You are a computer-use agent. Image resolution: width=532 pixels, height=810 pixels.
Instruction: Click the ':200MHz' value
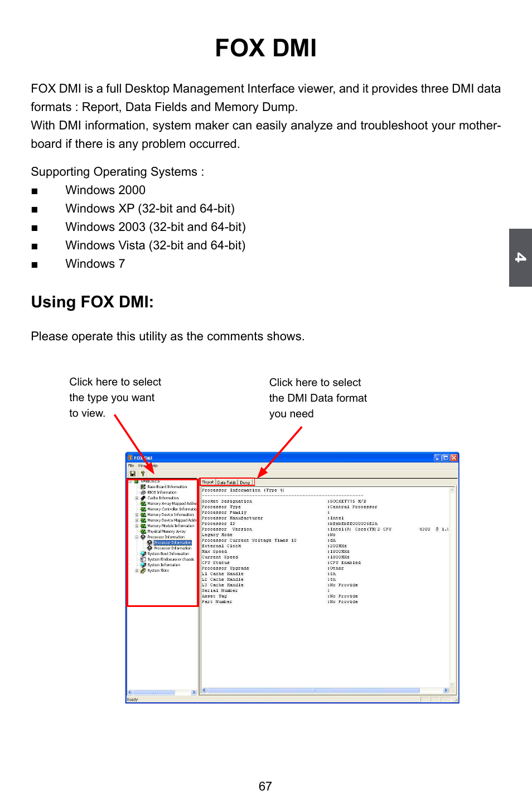337,546
